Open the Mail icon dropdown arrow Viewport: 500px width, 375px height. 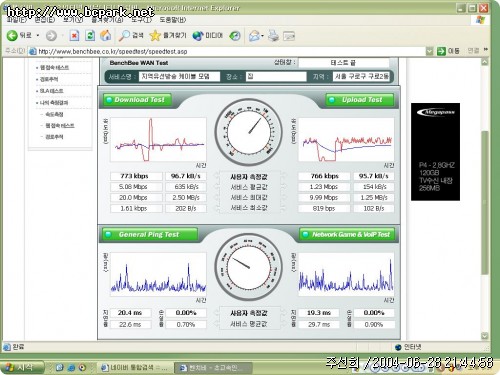pos(262,36)
